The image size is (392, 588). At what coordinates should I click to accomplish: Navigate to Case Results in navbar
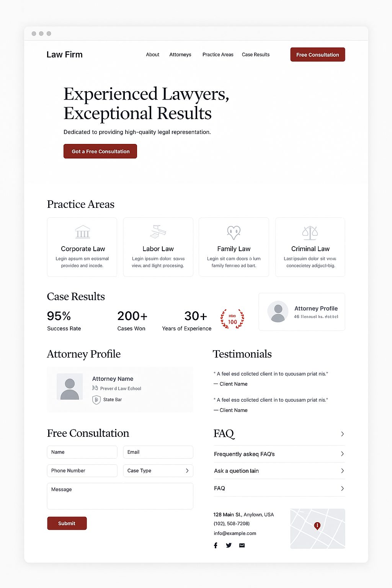click(x=256, y=55)
